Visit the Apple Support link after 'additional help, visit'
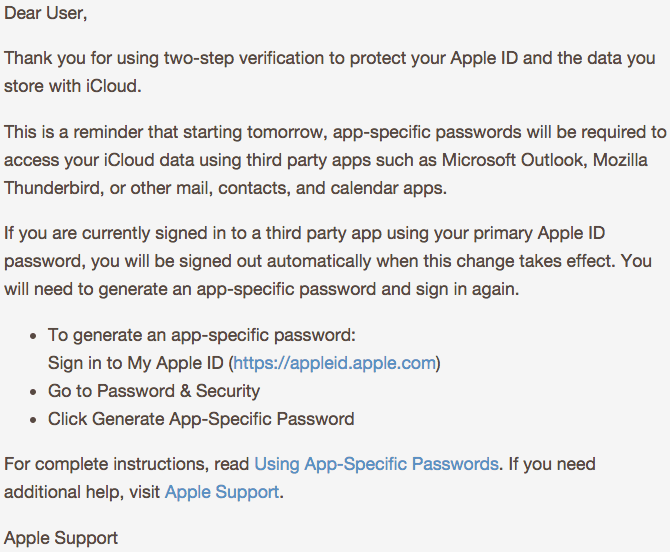Image resolution: width=670 pixels, height=552 pixels. tap(222, 492)
